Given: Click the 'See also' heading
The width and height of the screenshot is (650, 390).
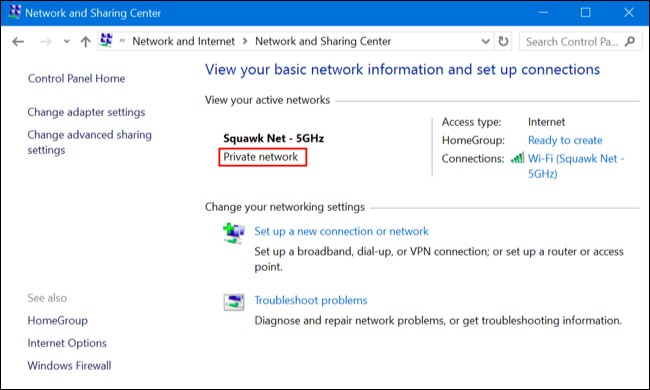Looking at the screenshot, I should 47,298.
